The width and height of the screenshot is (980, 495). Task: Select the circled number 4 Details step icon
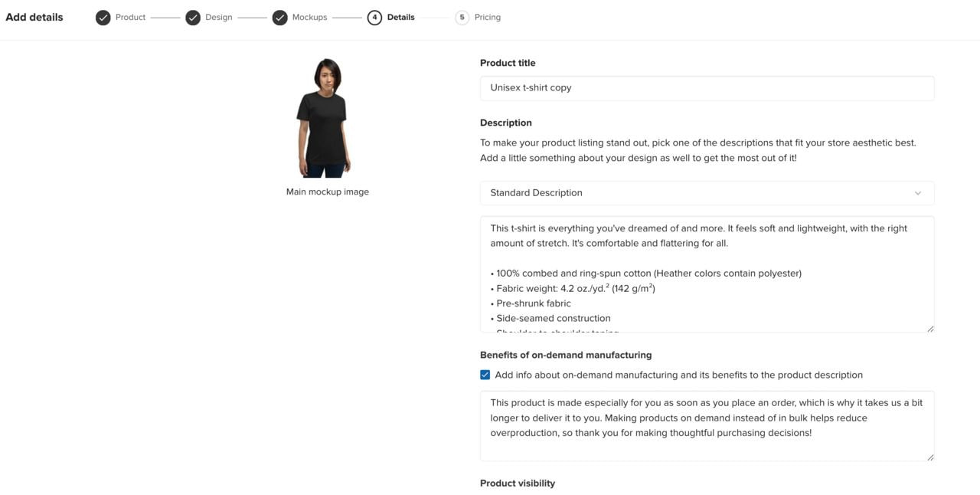click(x=374, y=17)
